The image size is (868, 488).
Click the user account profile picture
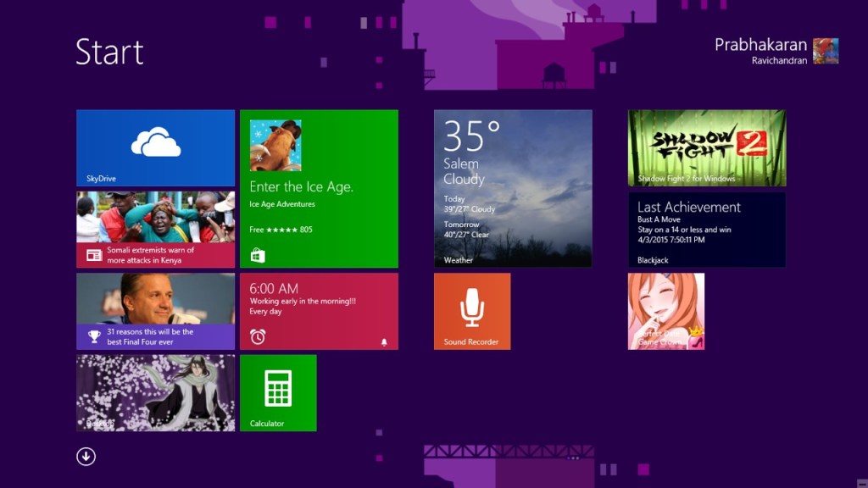coord(826,51)
